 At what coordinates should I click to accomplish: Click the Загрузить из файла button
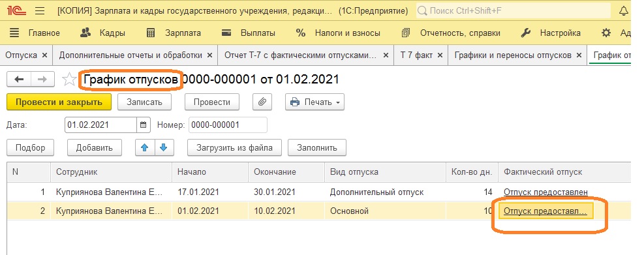pos(234,147)
